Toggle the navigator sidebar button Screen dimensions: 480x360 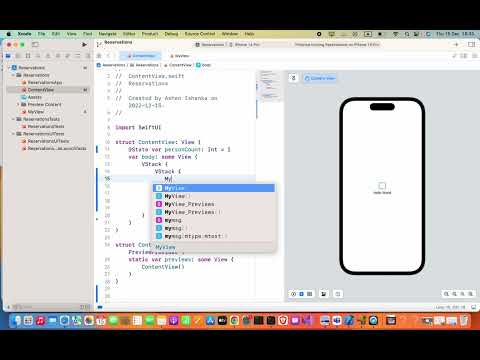pyautogui.click(x=35, y=44)
